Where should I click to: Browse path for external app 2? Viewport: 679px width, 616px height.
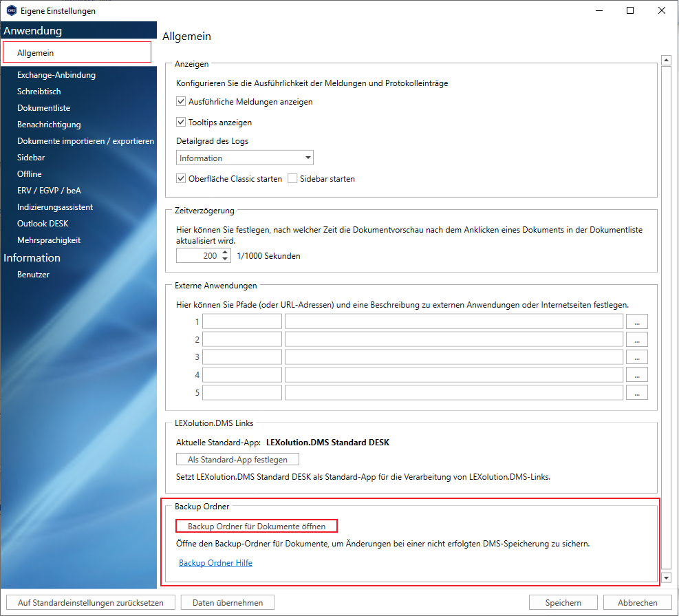tap(637, 339)
